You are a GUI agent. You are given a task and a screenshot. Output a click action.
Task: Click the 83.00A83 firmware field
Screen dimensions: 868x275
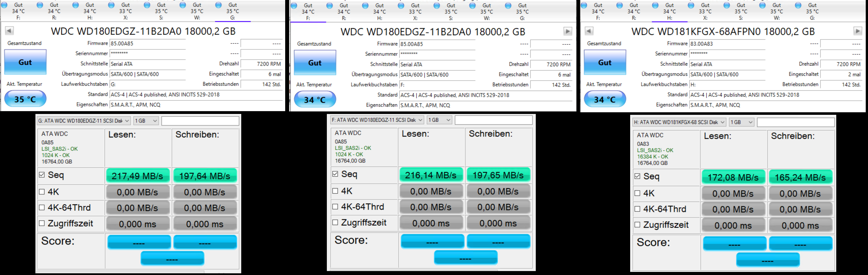(x=727, y=44)
